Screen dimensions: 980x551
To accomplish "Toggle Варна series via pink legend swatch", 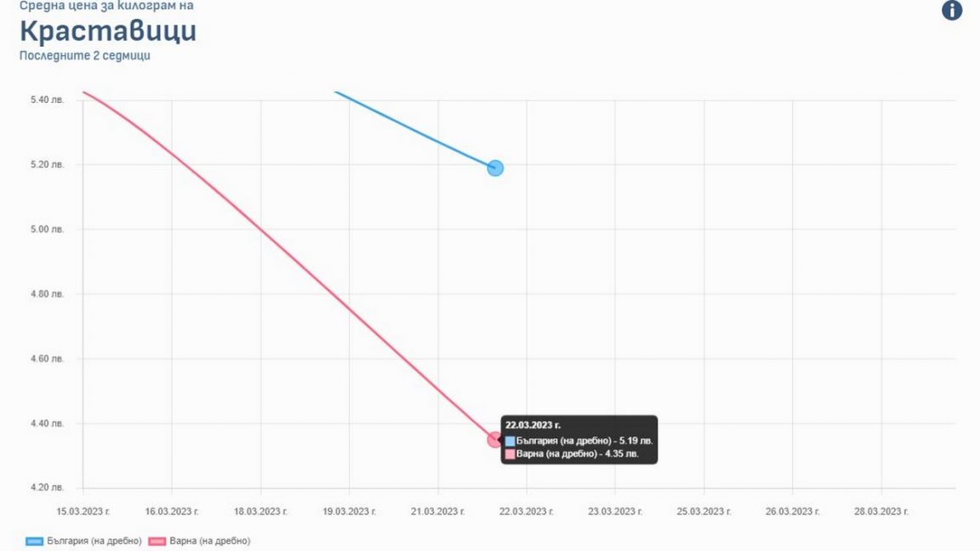I will click(x=157, y=541).
